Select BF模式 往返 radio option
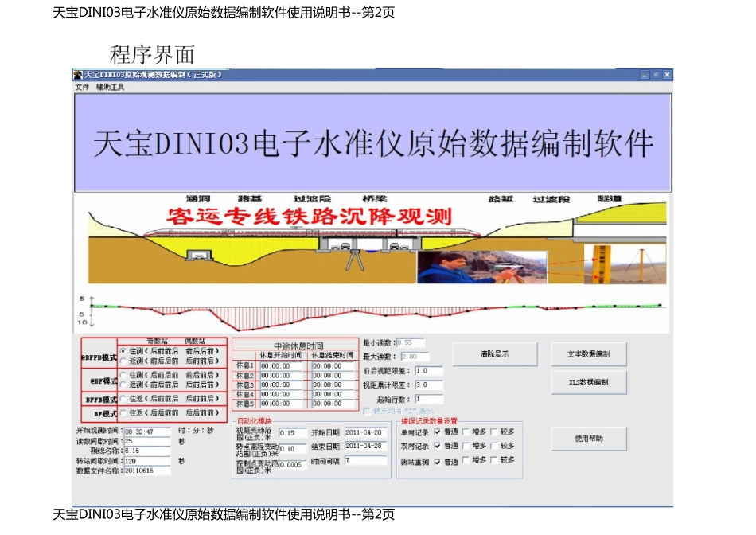This screenshot has width=756, height=535. click(x=123, y=412)
